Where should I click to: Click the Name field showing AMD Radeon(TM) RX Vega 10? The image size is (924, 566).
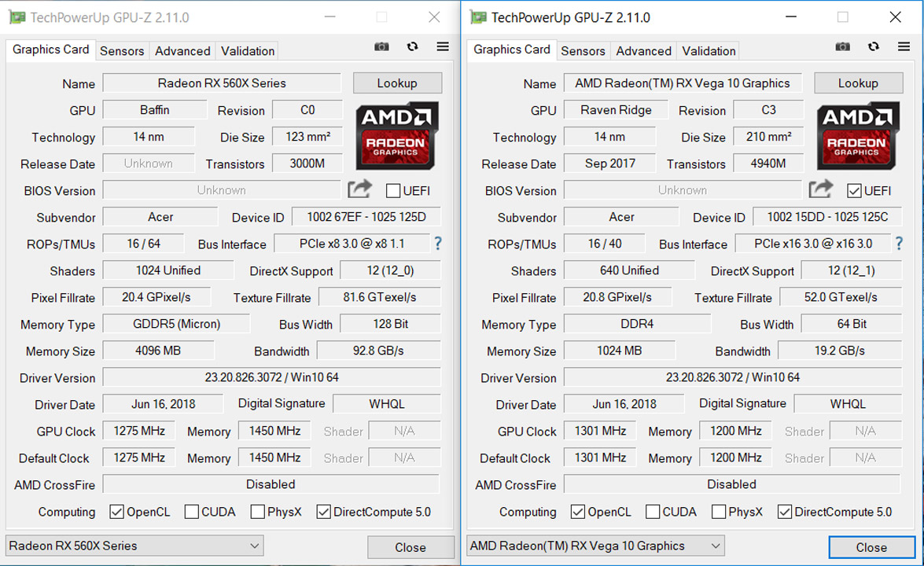(x=683, y=83)
